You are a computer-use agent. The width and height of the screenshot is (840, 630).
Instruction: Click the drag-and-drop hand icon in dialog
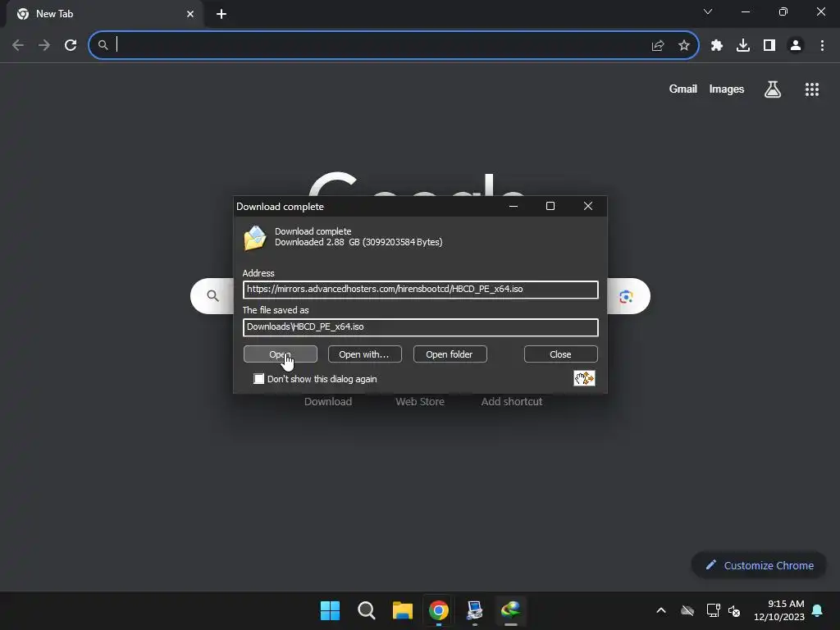(x=584, y=378)
